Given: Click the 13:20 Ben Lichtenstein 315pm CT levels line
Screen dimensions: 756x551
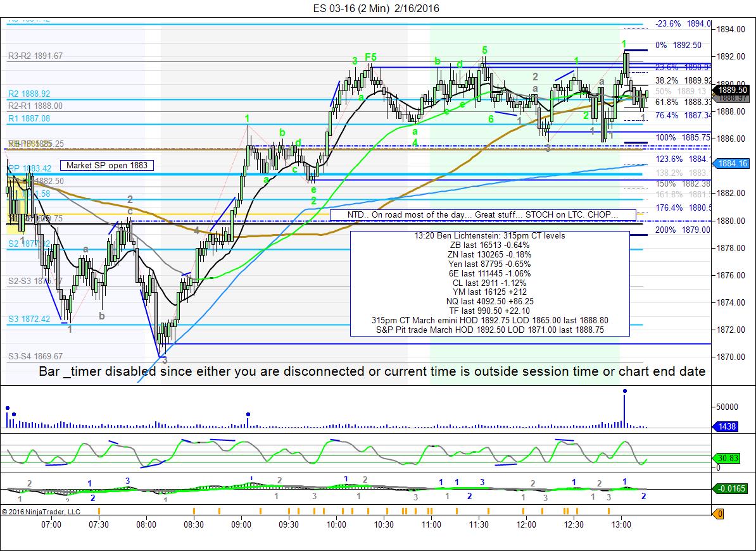Looking at the screenshot, I should click(x=490, y=235).
